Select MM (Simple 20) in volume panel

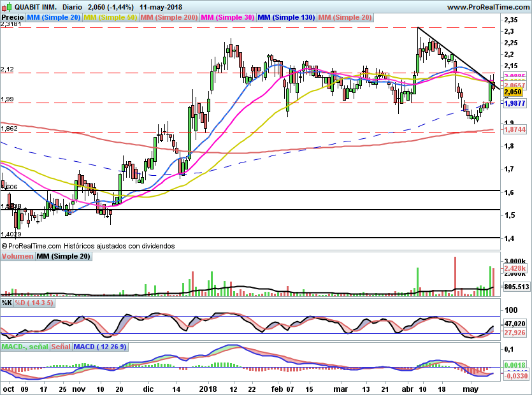[64, 257]
